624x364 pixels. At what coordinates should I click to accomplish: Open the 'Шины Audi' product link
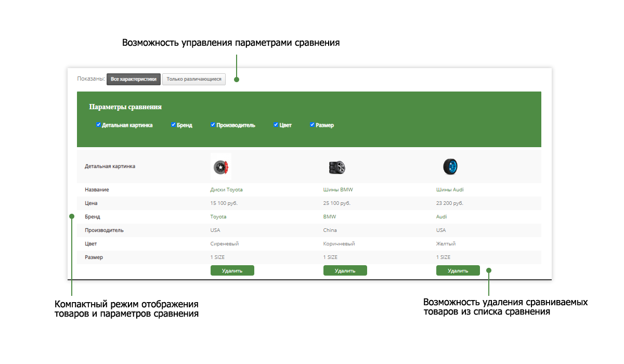[x=450, y=190]
